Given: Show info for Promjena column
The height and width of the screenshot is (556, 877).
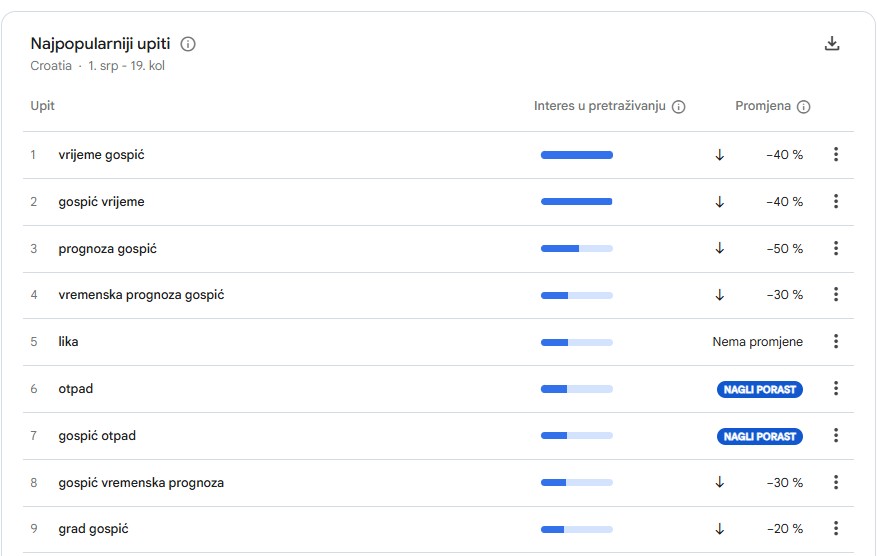Looking at the screenshot, I should (803, 107).
